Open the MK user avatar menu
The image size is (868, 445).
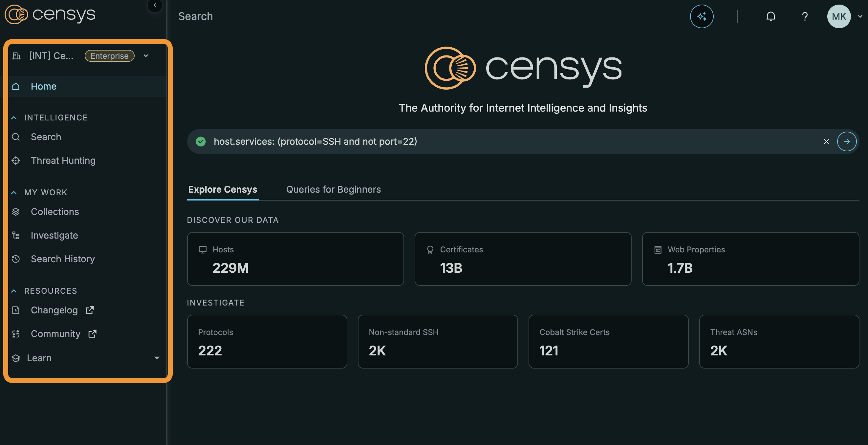click(x=839, y=16)
